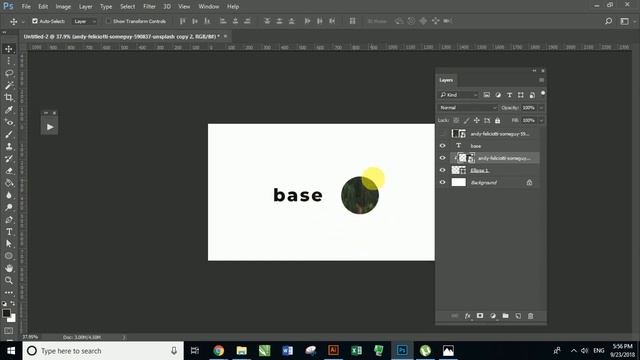Click 'Type here to search' box
Viewport: 640px width, 360px height.
point(103,351)
